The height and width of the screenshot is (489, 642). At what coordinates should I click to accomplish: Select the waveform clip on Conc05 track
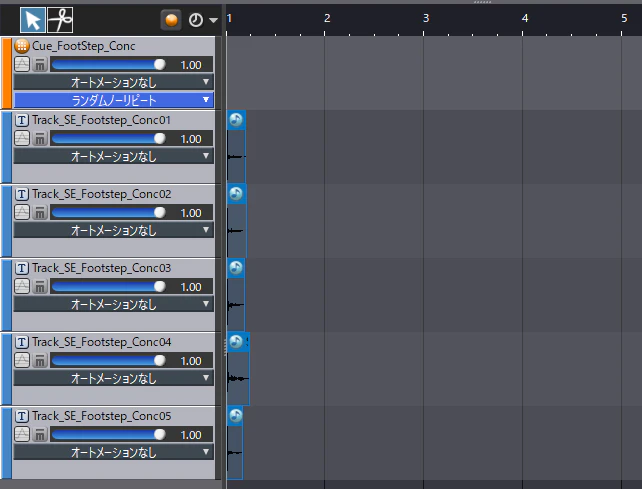(x=235, y=452)
